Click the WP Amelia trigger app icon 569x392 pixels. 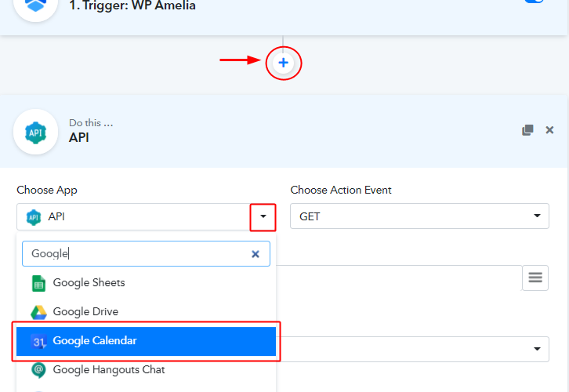click(35, 6)
